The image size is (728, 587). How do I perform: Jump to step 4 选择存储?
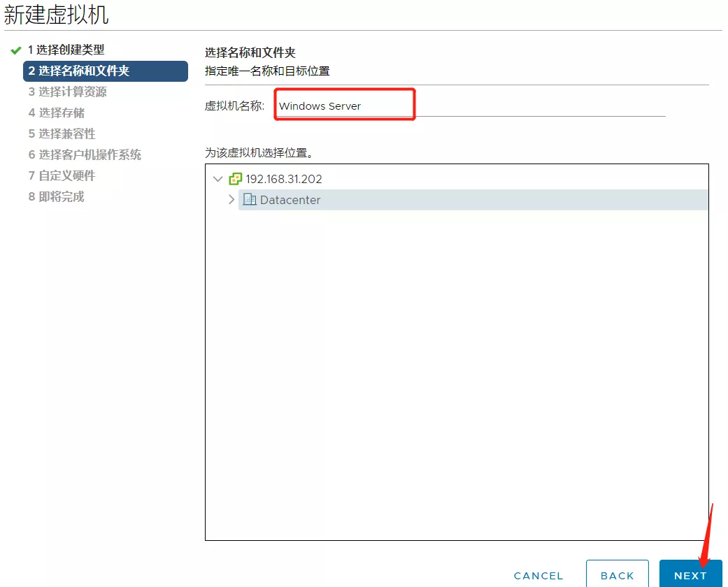coord(57,113)
